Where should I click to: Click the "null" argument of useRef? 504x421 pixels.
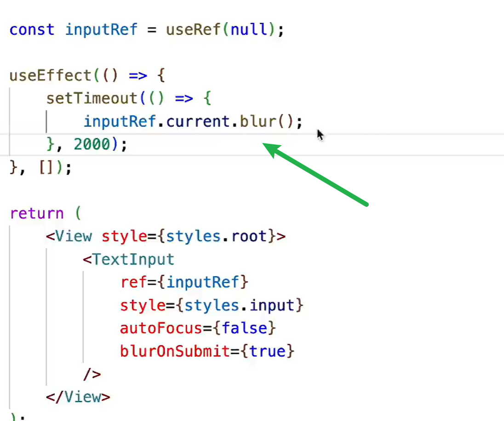click(249, 29)
